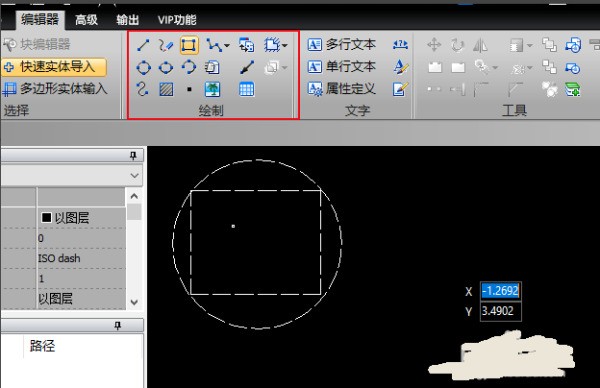The height and width of the screenshot is (388, 600).
Task: Select the freehand sketch pencil tool
Action: click(x=166, y=45)
